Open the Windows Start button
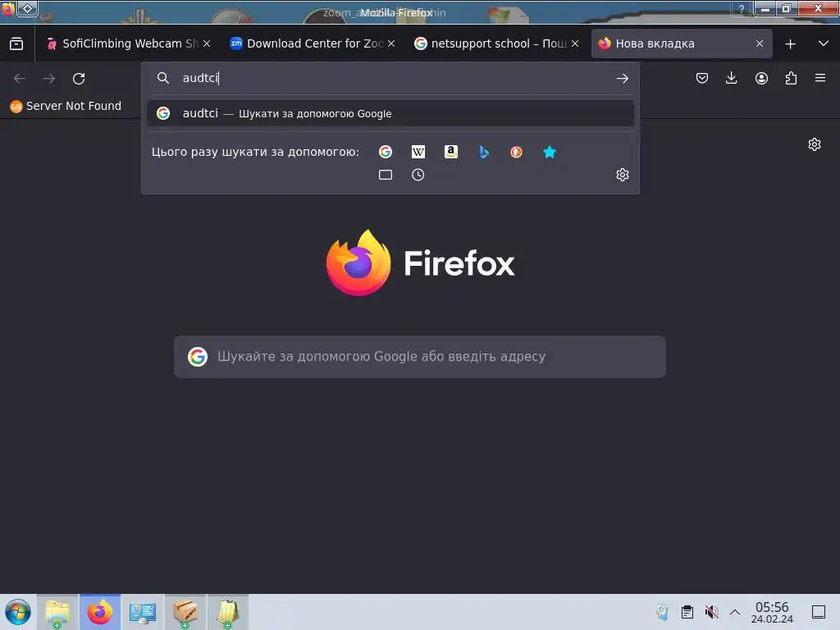 tap(18, 612)
